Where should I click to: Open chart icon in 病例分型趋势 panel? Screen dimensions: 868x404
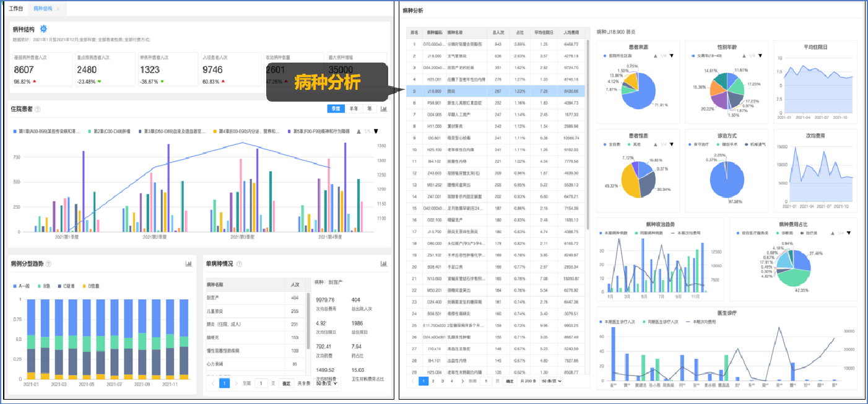188,264
